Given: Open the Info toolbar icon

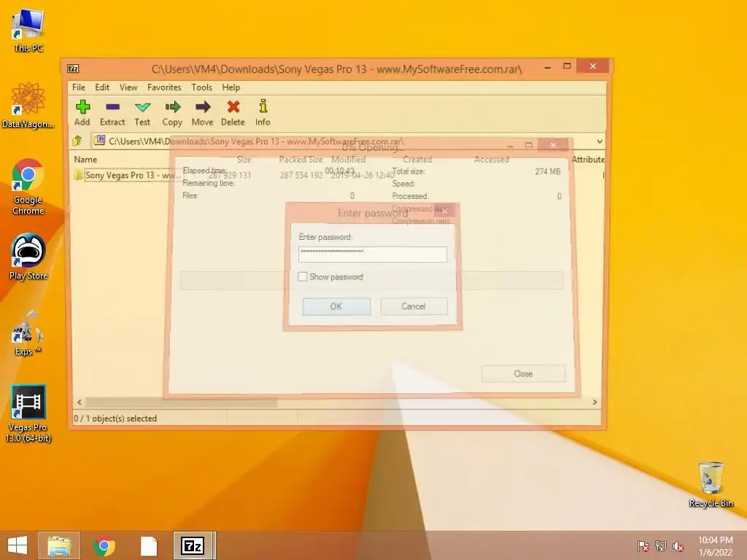Looking at the screenshot, I should (x=263, y=112).
